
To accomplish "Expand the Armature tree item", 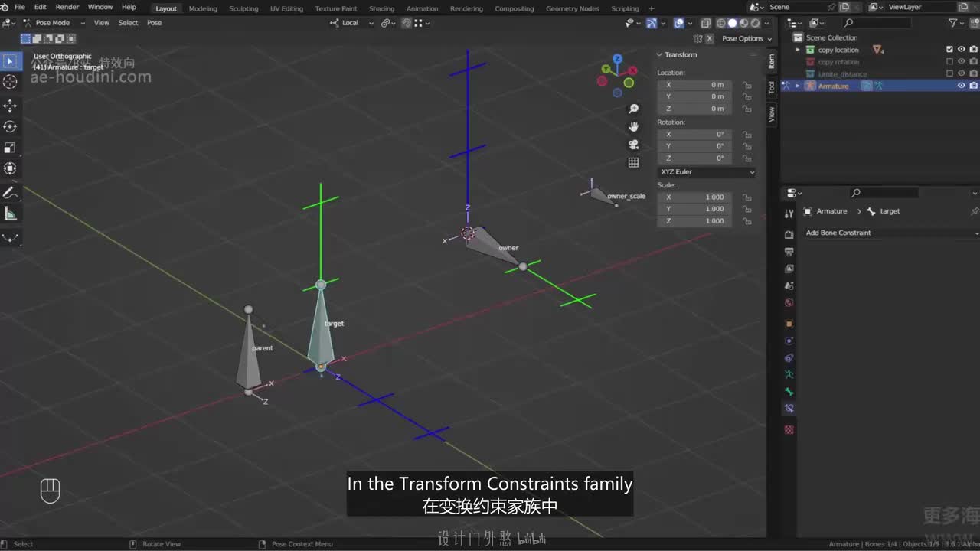I will pyautogui.click(x=798, y=86).
